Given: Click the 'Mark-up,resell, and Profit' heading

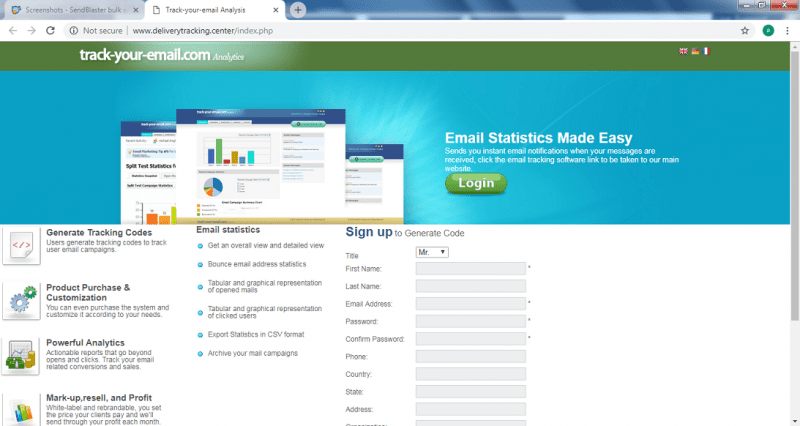Looking at the screenshot, I should 99,398.
